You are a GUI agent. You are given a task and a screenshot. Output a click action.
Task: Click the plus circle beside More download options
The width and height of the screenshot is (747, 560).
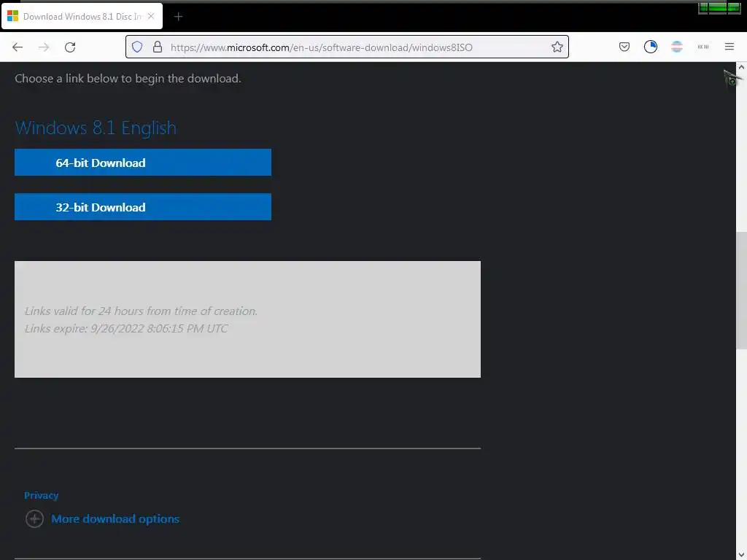click(34, 518)
